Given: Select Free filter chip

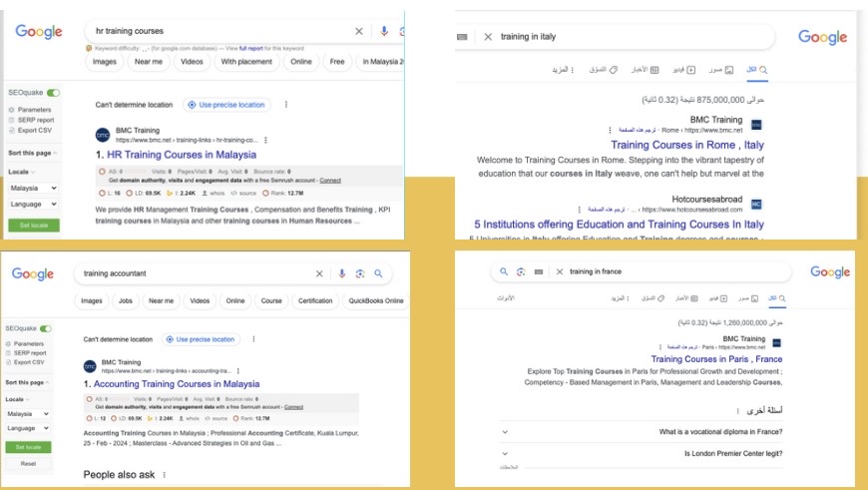Looking at the screenshot, I should click(337, 62).
